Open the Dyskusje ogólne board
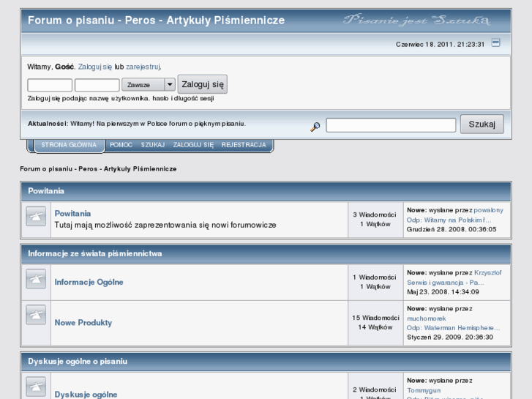 86,395
